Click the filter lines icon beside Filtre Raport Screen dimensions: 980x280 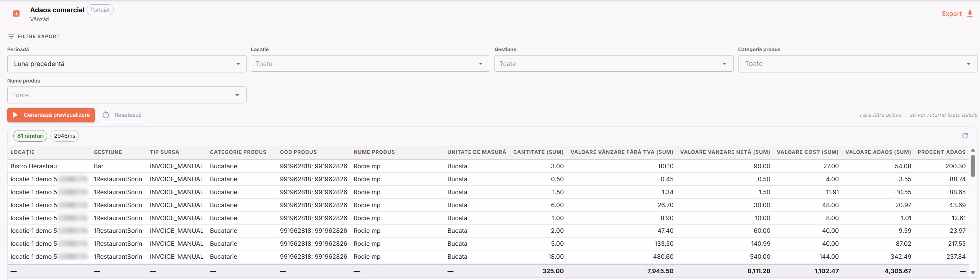pyautogui.click(x=12, y=36)
